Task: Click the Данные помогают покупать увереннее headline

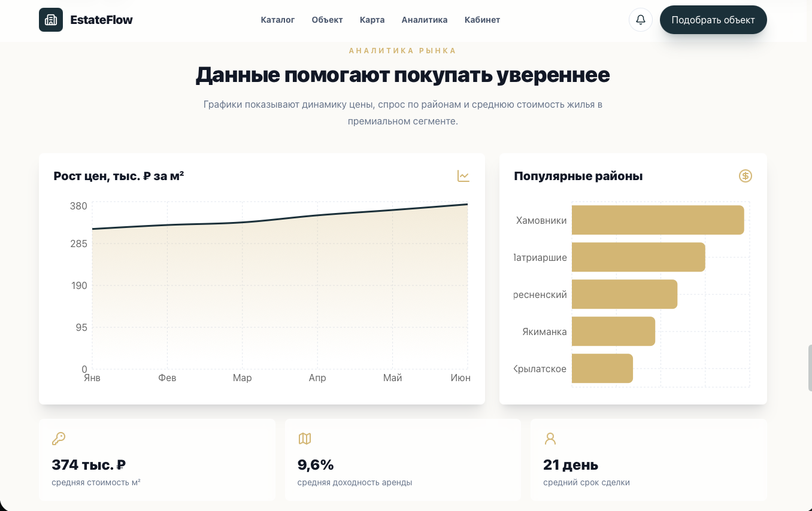Action: [402, 75]
